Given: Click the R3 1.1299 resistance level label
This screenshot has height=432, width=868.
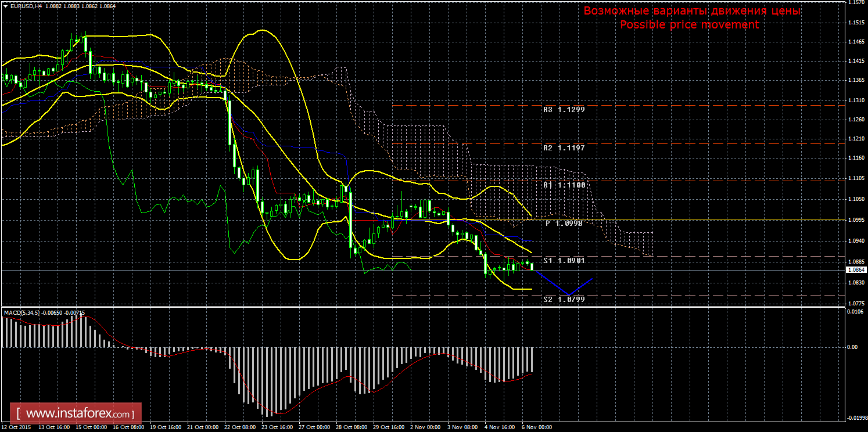Looking at the screenshot, I should click(x=564, y=109).
